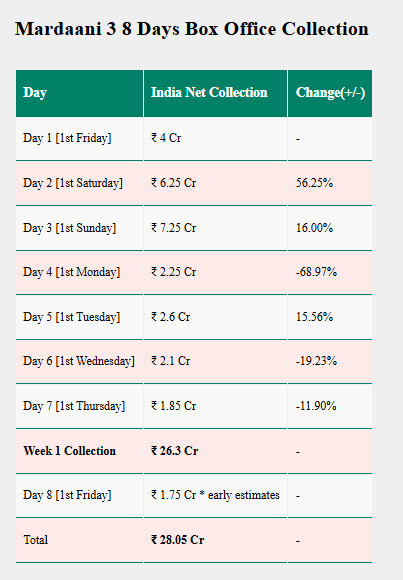The image size is (403, 580).
Task: Select the Day column header
Action: 79,93
